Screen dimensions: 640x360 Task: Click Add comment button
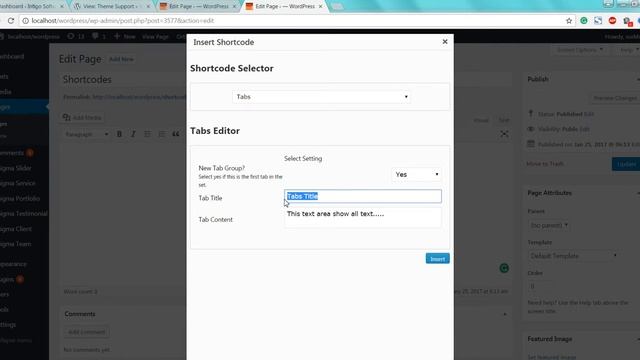pyautogui.click(x=87, y=332)
